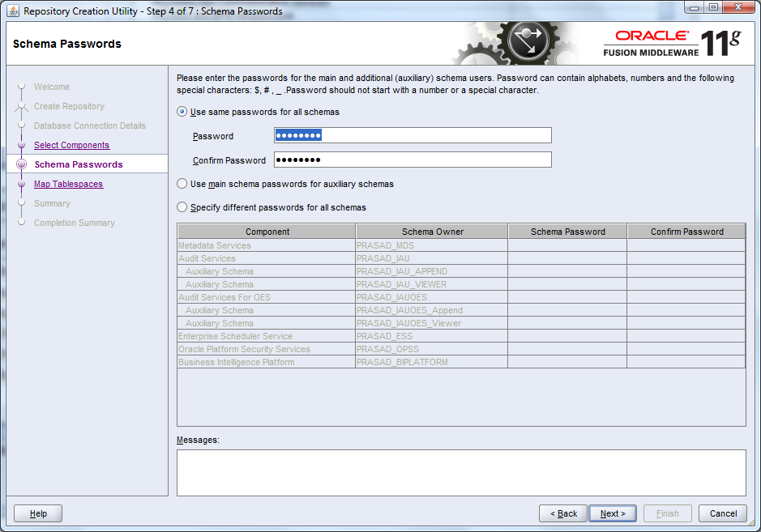Click the PRASAD_IAUOES schema owner cell

pos(432,297)
